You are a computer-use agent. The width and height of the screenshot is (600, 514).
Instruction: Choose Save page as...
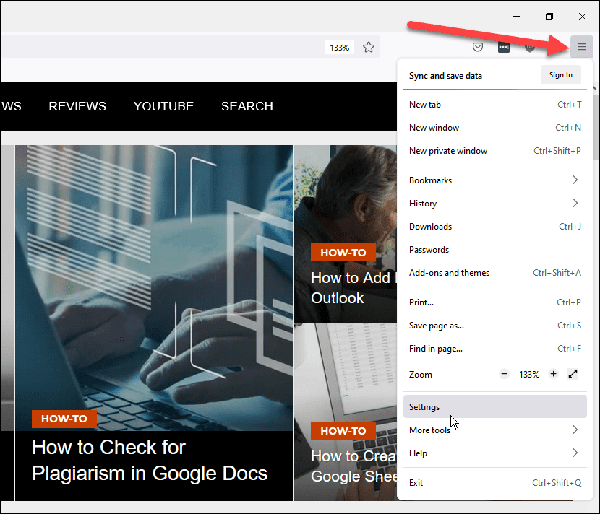pyautogui.click(x=495, y=325)
